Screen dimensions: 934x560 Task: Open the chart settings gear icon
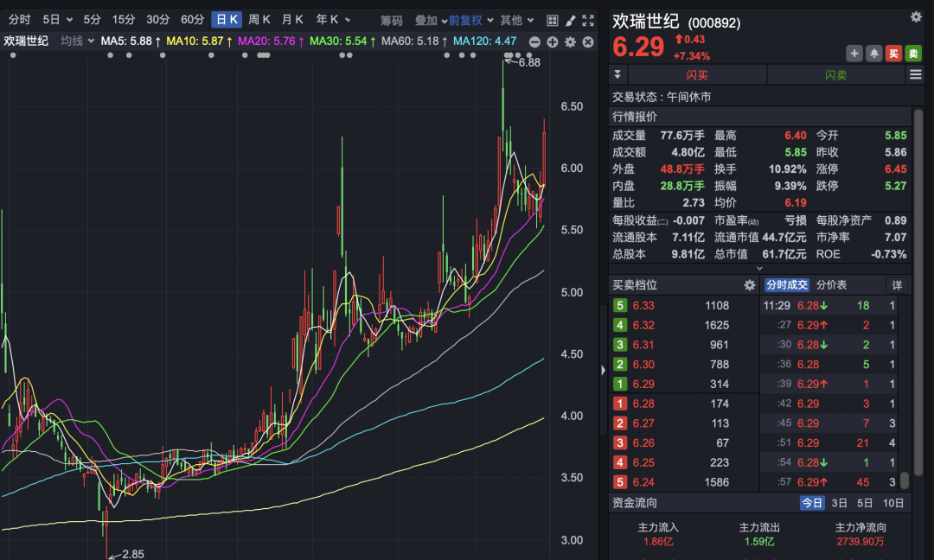[569, 41]
